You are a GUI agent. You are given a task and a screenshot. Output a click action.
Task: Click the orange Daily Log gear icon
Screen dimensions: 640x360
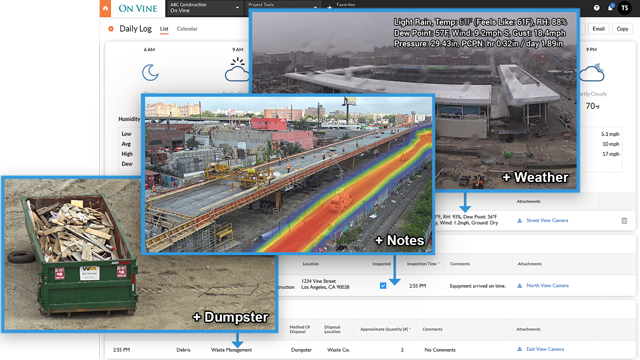(111, 29)
